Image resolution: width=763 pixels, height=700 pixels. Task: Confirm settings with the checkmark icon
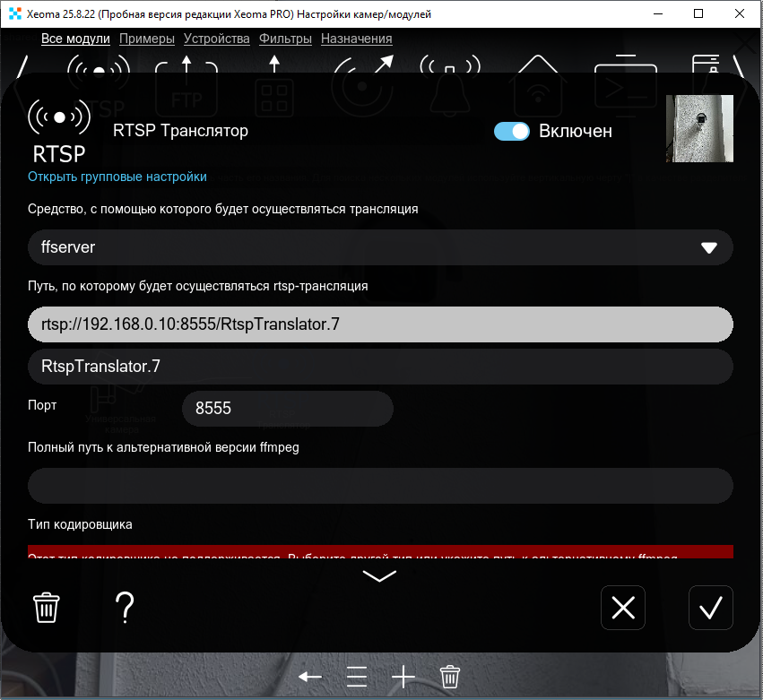click(x=710, y=608)
